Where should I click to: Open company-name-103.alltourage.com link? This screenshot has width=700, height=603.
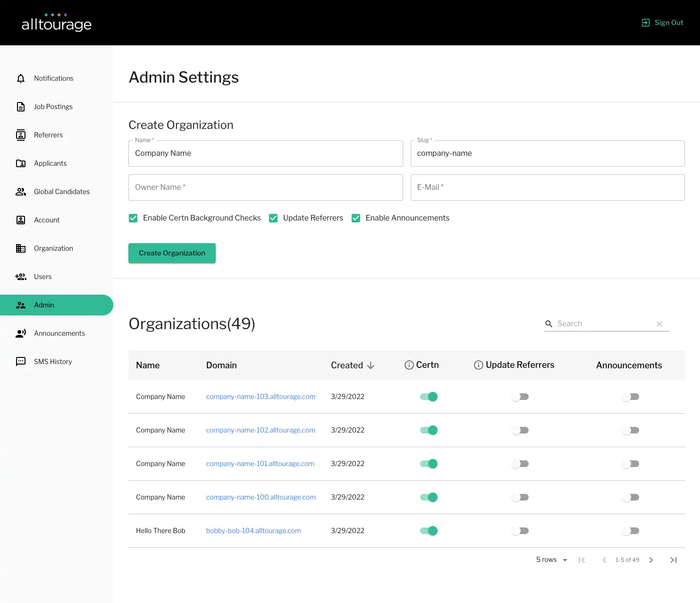click(261, 397)
